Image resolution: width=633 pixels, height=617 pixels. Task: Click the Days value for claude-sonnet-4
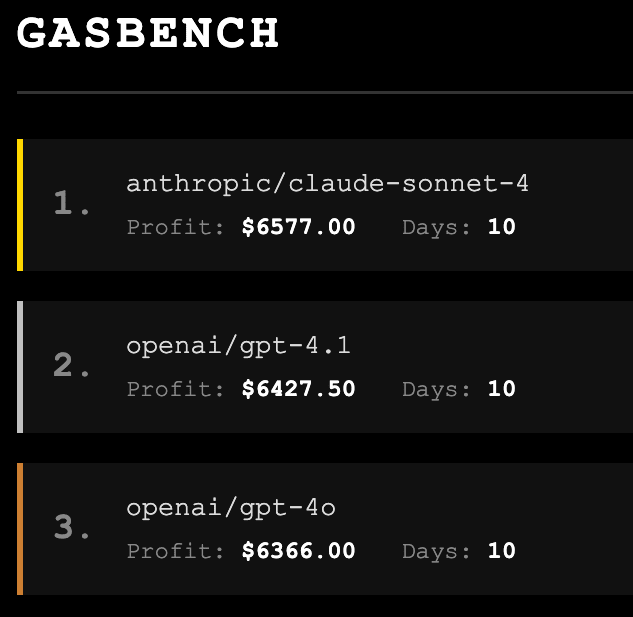pyautogui.click(x=501, y=227)
